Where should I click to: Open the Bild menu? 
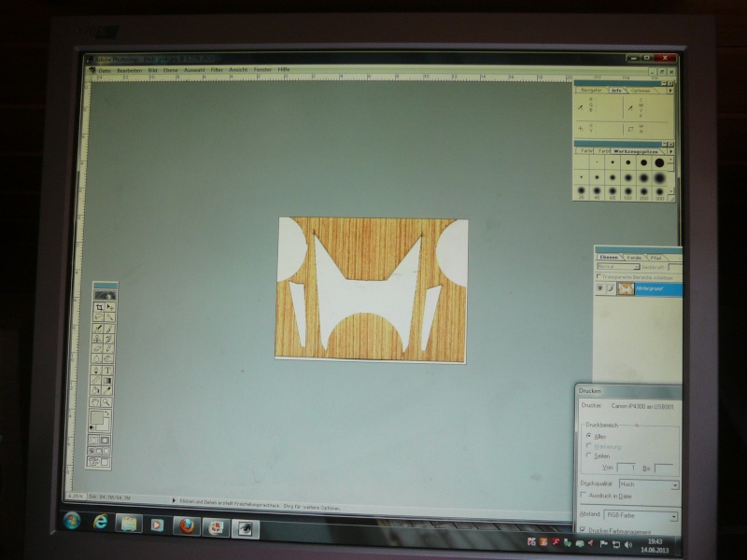click(152, 70)
